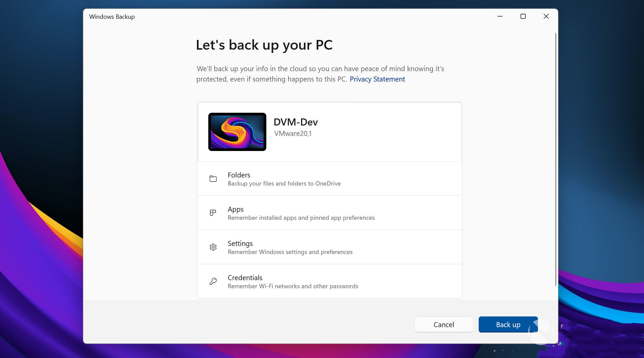Image resolution: width=644 pixels, height=358 pixels.
Task: Click the Apps grid icon
Action: (x=213, y=213)
